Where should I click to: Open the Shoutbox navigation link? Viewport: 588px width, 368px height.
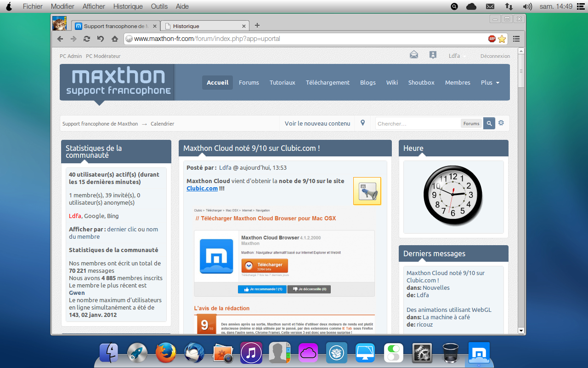pyautogui.click(x=421, y=83)
